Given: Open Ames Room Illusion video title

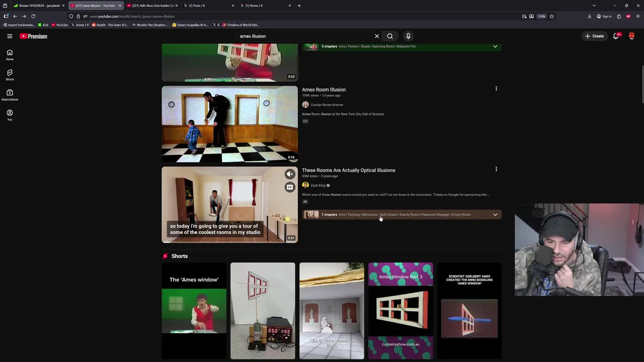Looking at the screenshot, I should [x=324, y=89].
